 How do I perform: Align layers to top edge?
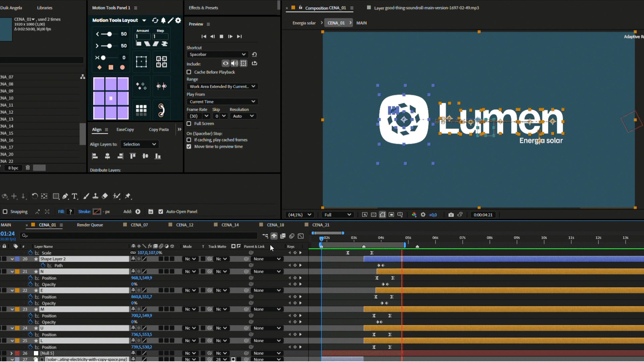133,156
